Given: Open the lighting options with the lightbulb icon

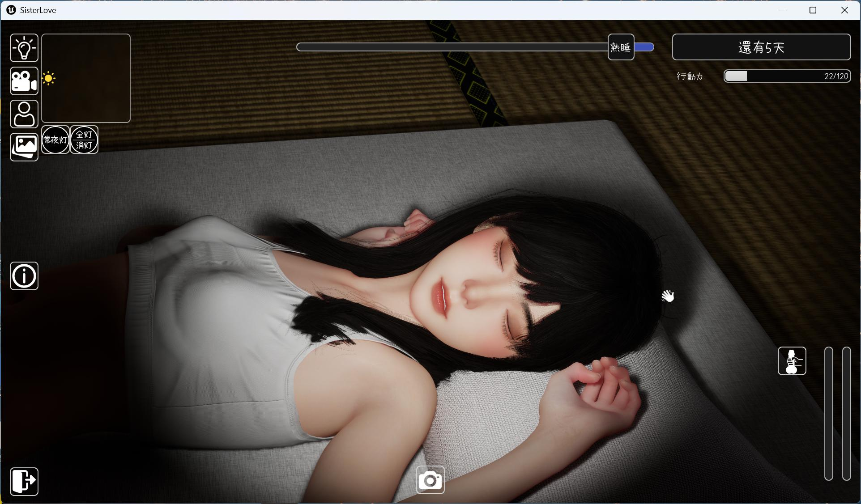Looking at the screenshot, I should (x=24, y=48).
